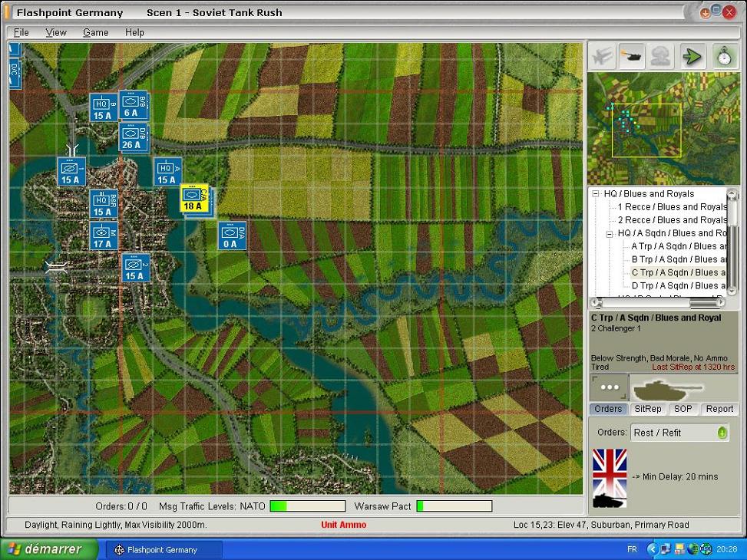This screenshot has height=560, width=747.
Task: Select the tank fire toolbar button
Action: point(632,56)
